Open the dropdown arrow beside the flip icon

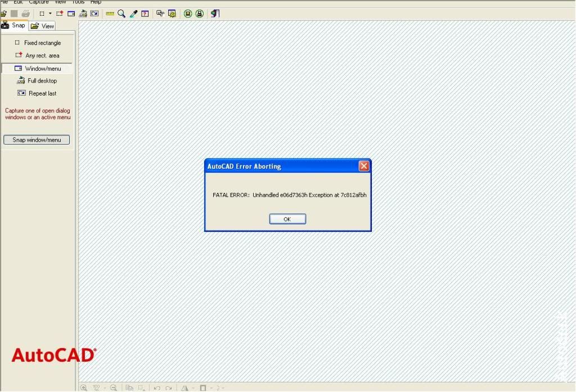(193, 388)
